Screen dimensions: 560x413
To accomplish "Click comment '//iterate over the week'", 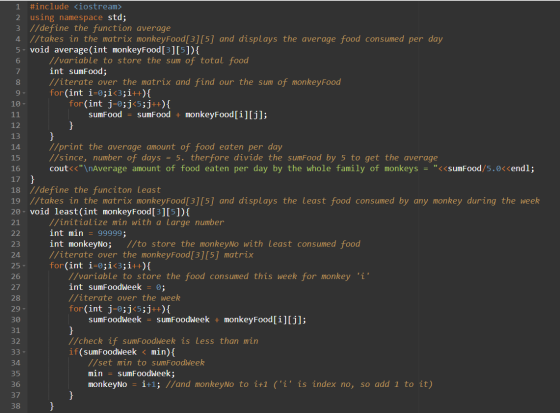I will click(x=125, y=298).
